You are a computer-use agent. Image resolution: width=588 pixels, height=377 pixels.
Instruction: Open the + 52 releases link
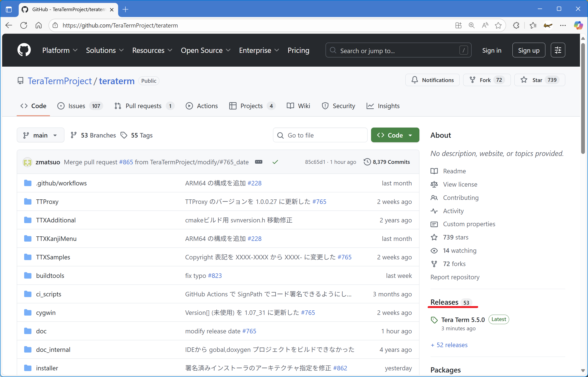tap(449, 345)
